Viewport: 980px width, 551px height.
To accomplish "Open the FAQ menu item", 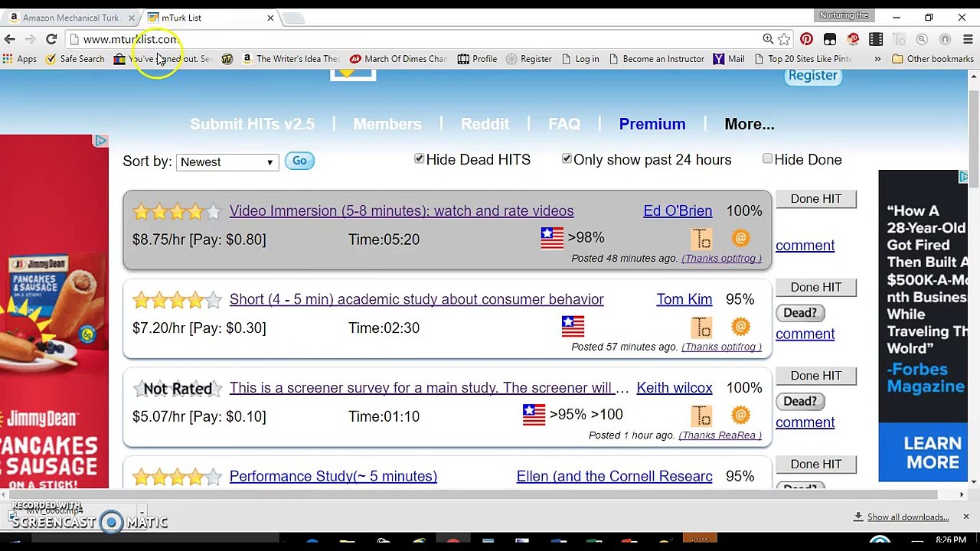I will [564, 124].
